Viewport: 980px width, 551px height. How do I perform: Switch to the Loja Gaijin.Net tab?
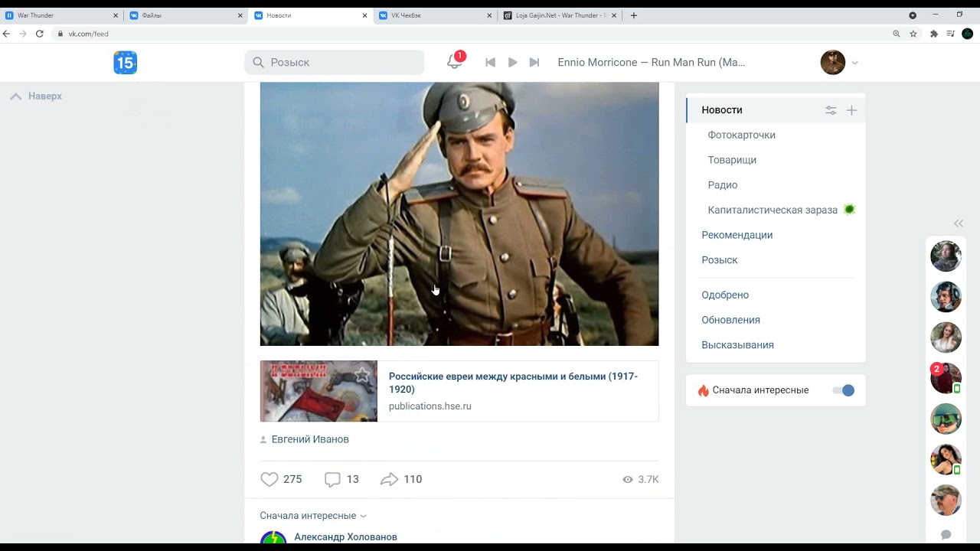click(x=560, y=15)
